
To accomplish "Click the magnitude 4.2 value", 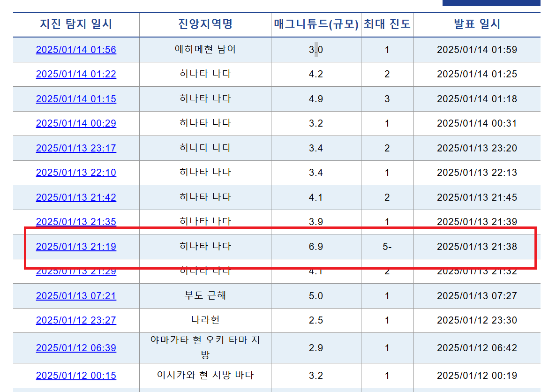I will 316,74.
